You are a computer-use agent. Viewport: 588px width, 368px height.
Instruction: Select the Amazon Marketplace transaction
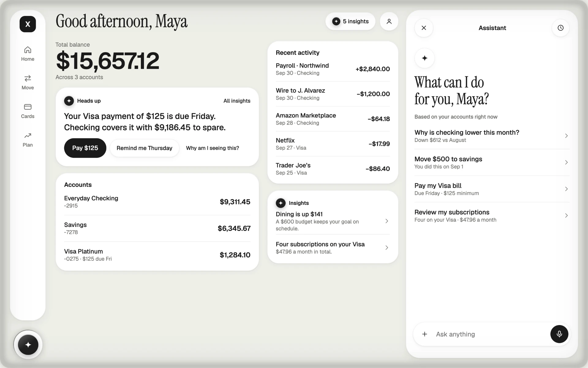(x=333, y=119)
